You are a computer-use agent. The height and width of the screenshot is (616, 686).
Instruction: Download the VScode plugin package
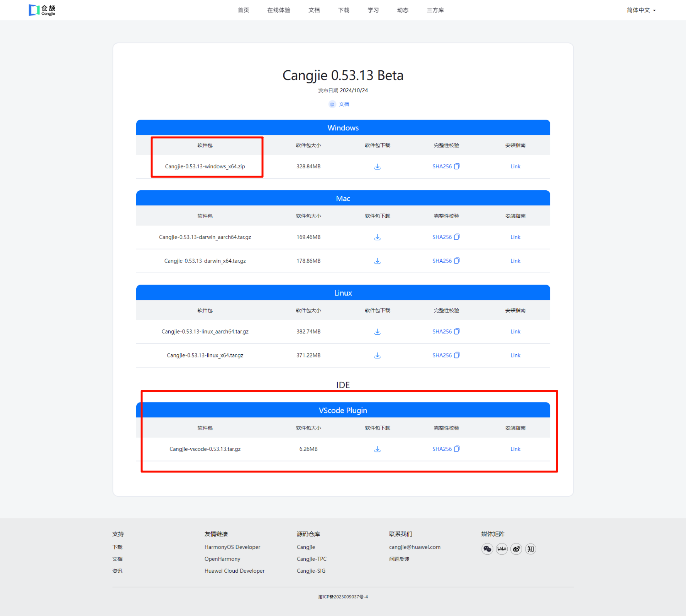pyautogui.click(x=377, y=449)
